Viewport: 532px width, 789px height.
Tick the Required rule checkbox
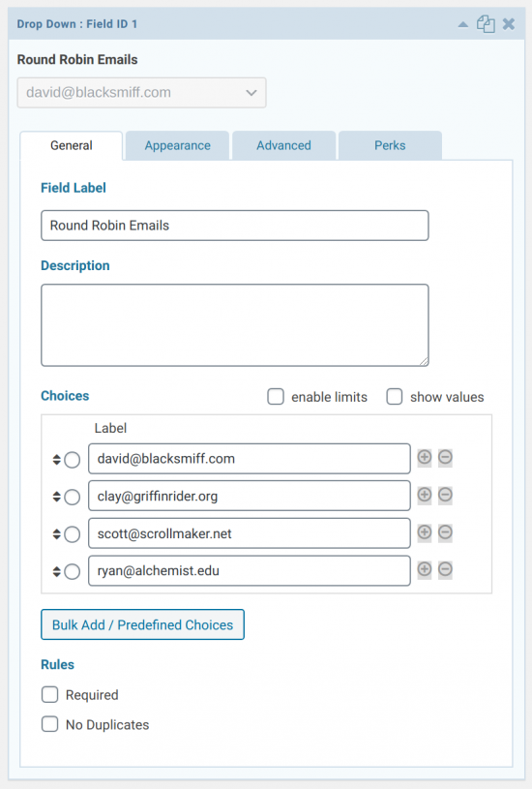point(49,694)
